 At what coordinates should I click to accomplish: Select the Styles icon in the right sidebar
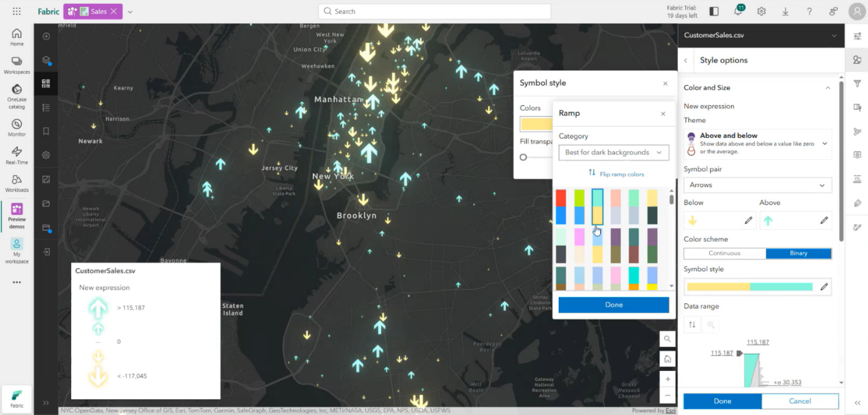[x=857, y=60]
